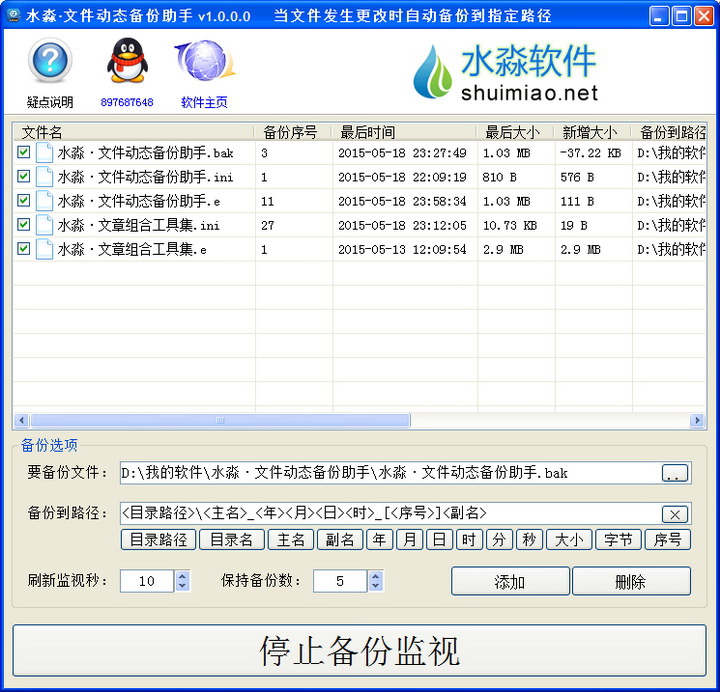
Task: Insert the 目录路径 placeholder
Action: pos(158,540)
